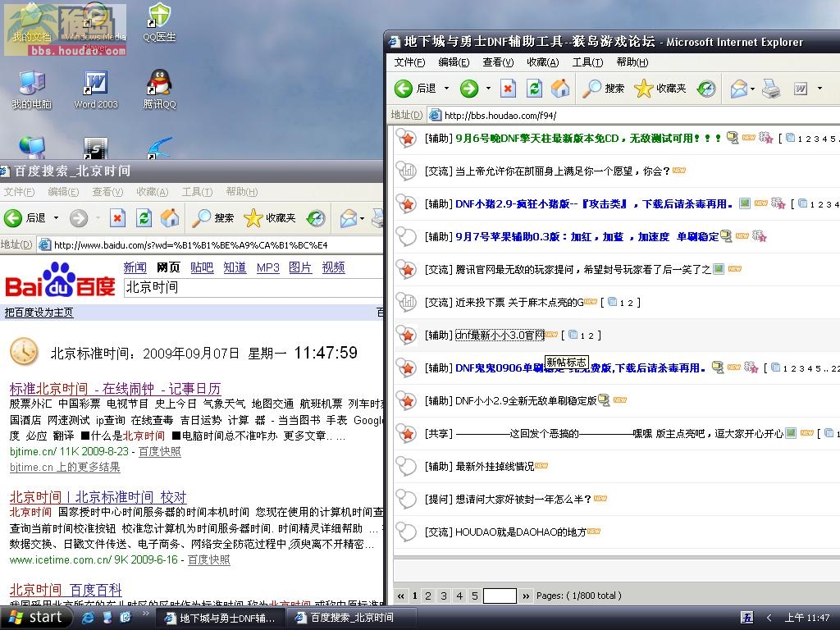
Task: Open History in Houdao forum window toolbar
Action: click(706, 89)
